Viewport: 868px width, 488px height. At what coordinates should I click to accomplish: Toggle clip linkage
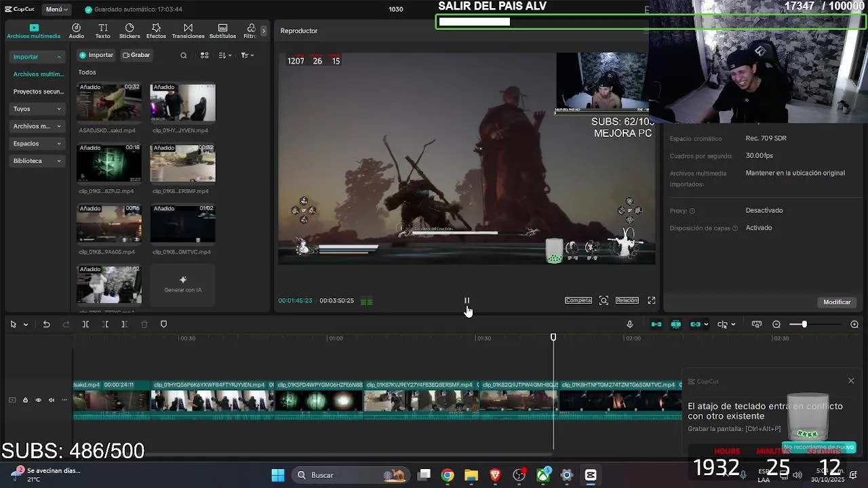coord(695,325)
